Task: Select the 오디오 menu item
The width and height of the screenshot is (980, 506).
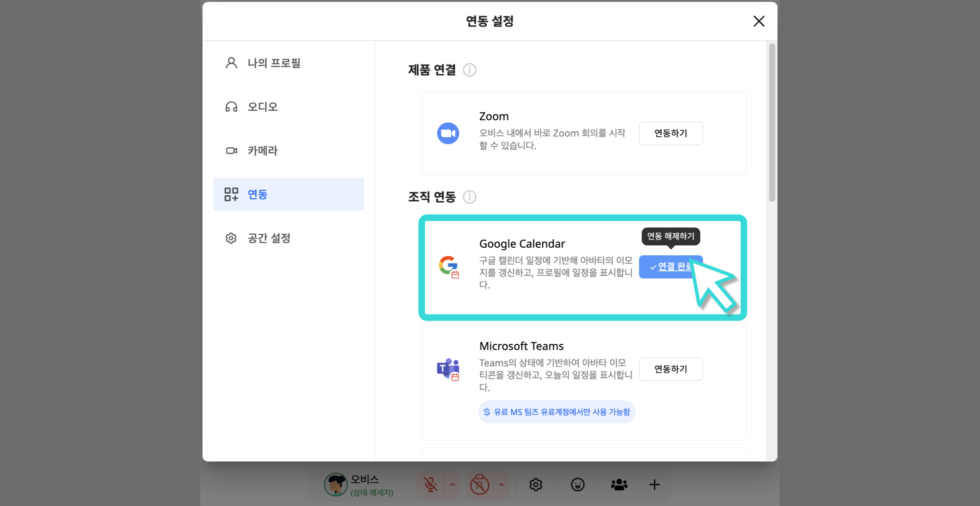Action: pos(289,107)
